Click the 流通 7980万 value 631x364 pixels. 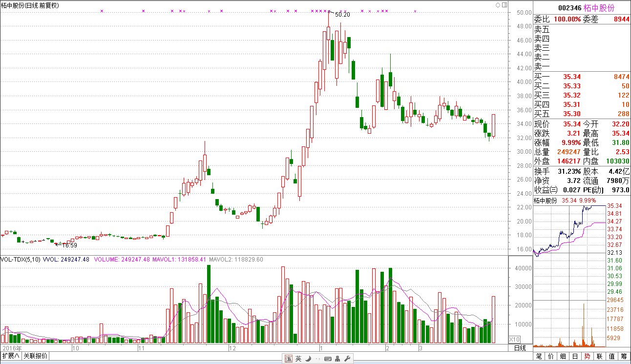click(x=618, y=181)
